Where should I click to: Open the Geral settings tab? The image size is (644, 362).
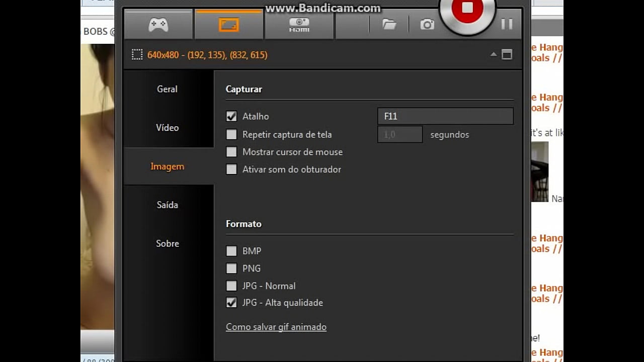coord(167,89)
